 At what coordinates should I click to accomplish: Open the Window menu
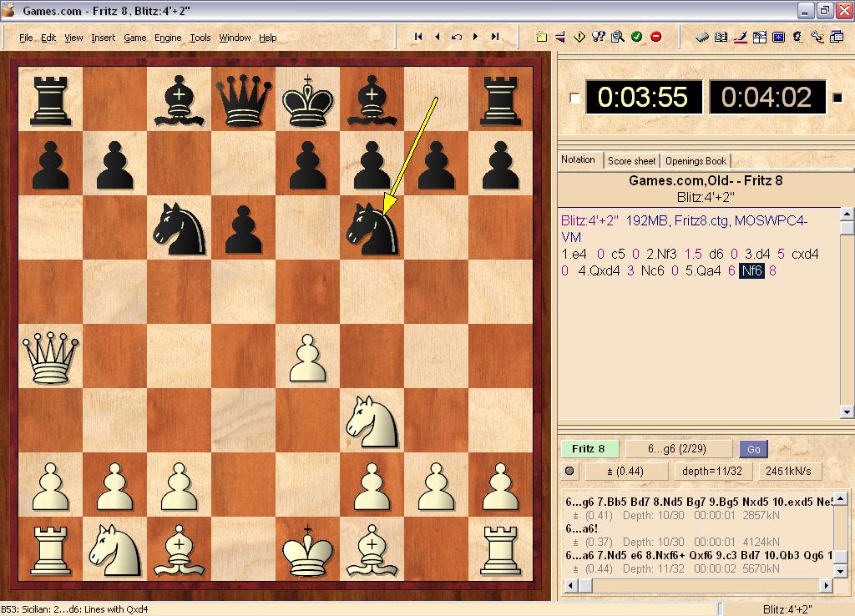pyautogui.click(x=235, y=38)
